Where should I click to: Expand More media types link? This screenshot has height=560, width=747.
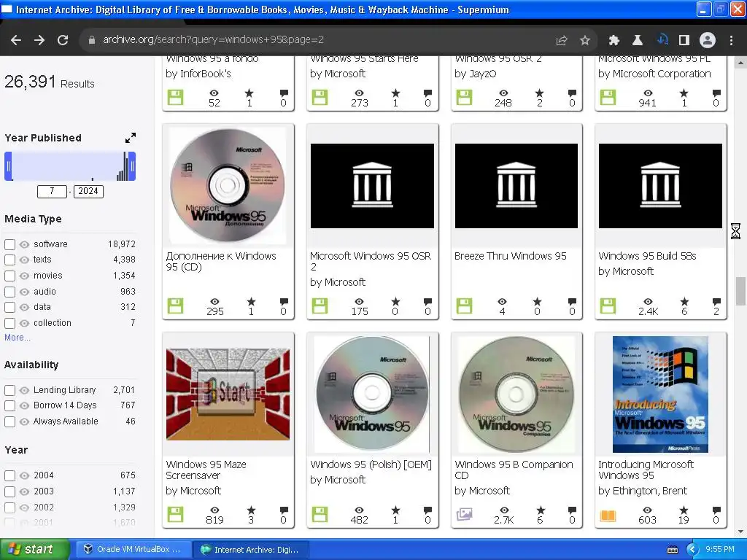point(18,338)
